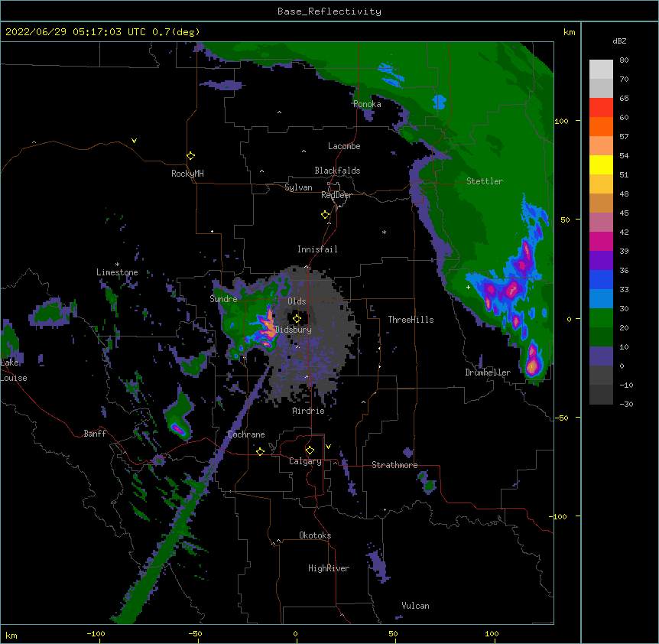Pick the darkest gray -30 to -10 swatch
Image resolution: width=659 pixels, height=644 pixels.
601,395
